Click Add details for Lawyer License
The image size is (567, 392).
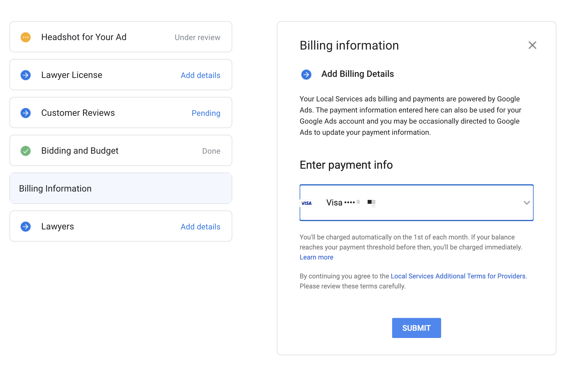tap(200, 75)
